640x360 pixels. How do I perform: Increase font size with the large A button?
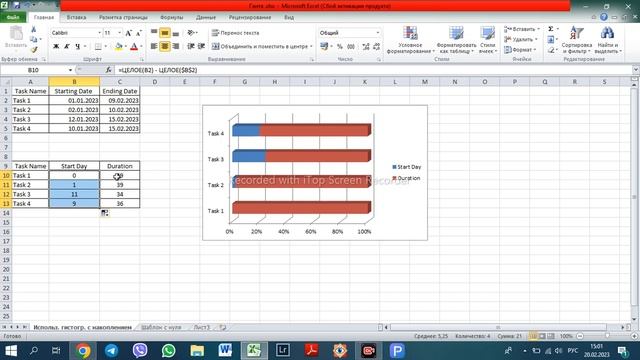tap(129, 33)
